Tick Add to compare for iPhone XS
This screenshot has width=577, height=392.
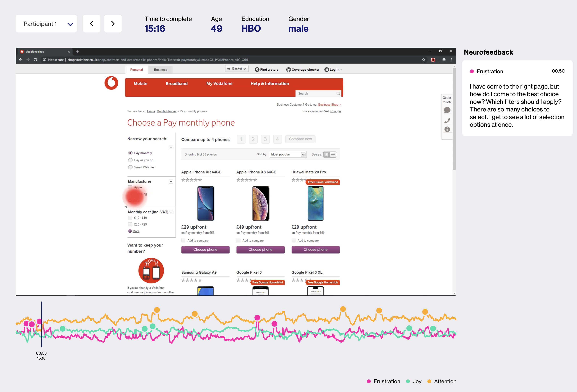238,240
